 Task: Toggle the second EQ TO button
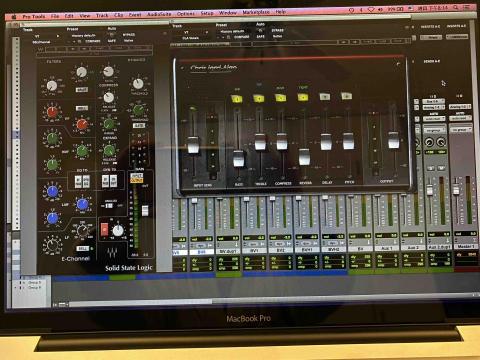86,181
